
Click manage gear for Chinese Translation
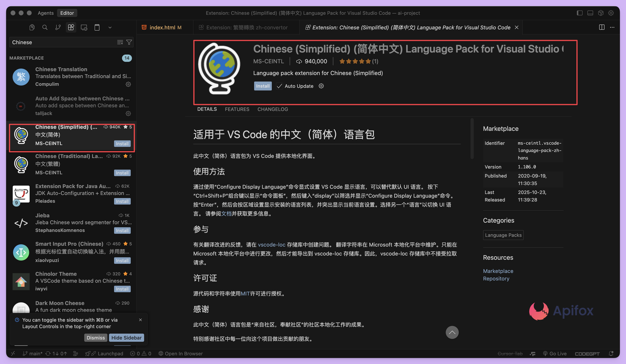(x=128, y=84)
